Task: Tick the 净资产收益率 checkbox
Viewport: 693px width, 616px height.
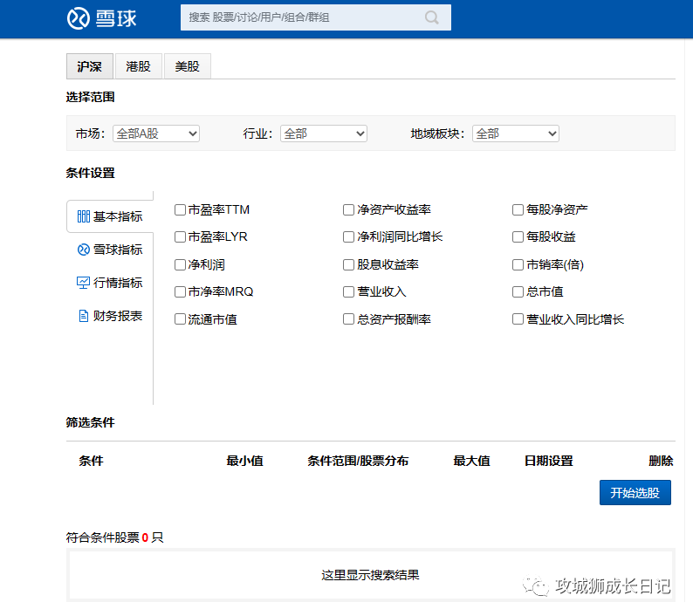Action: [x=349, y=209]
